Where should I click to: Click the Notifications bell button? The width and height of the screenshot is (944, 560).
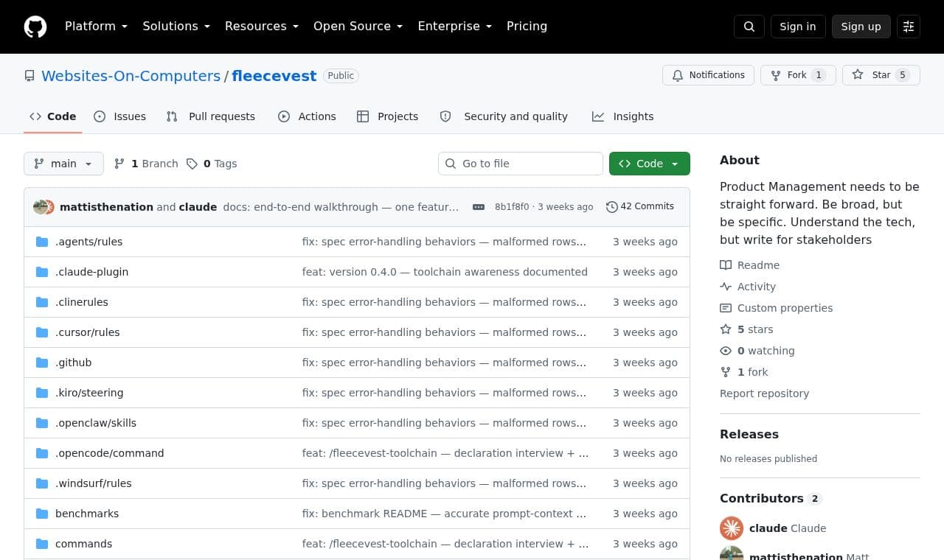click(708, 75)
